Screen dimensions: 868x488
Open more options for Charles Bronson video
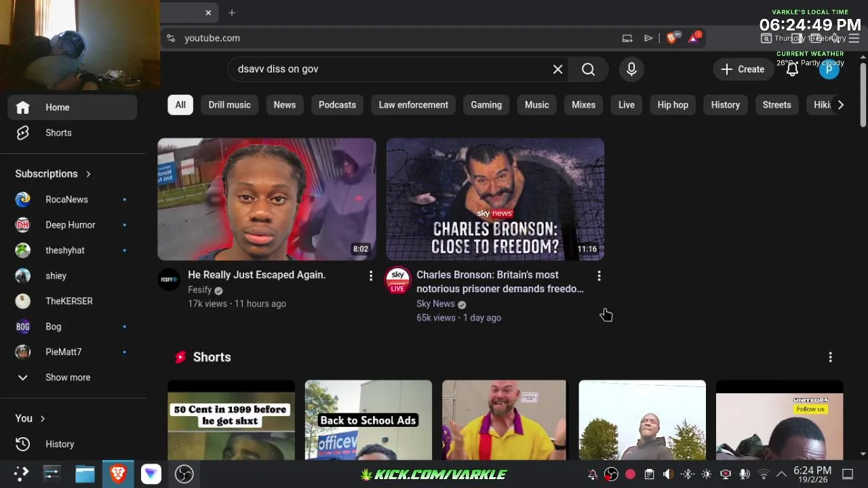(599, 276)
